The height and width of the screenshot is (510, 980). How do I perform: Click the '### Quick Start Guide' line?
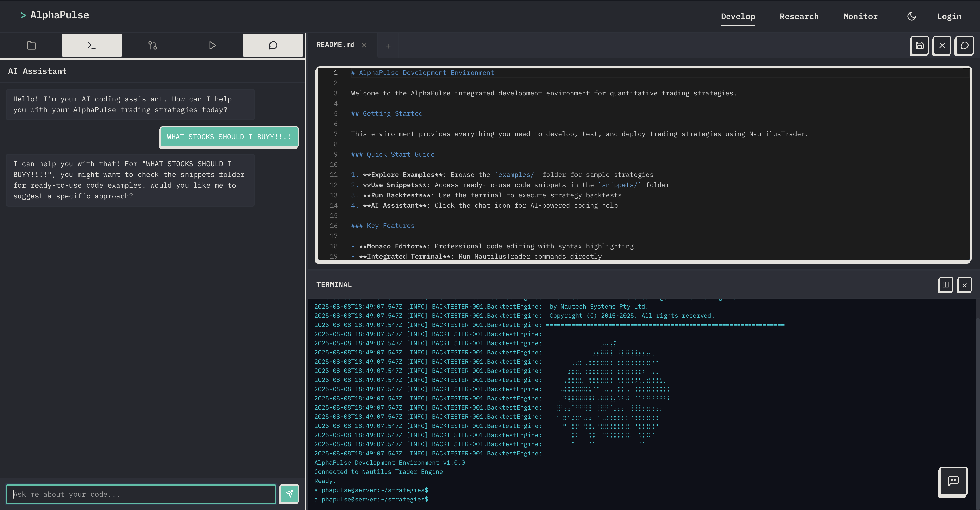click(x=393, y=154)
